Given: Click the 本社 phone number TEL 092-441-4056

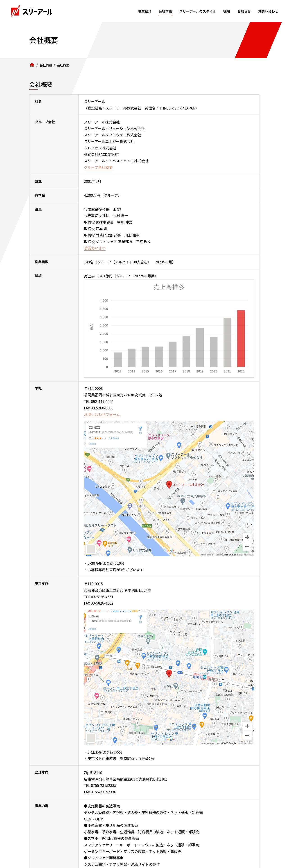Looking at the screenshot, I should click(99, 401).
